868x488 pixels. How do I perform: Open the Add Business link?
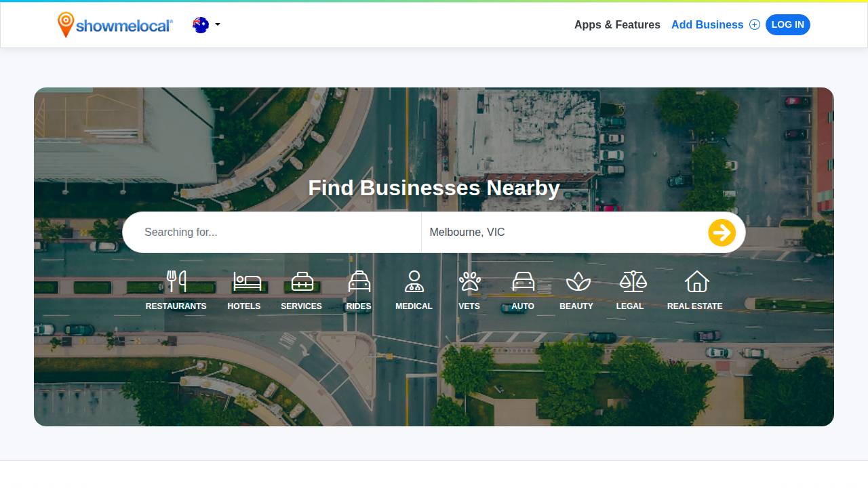point(707,25)
